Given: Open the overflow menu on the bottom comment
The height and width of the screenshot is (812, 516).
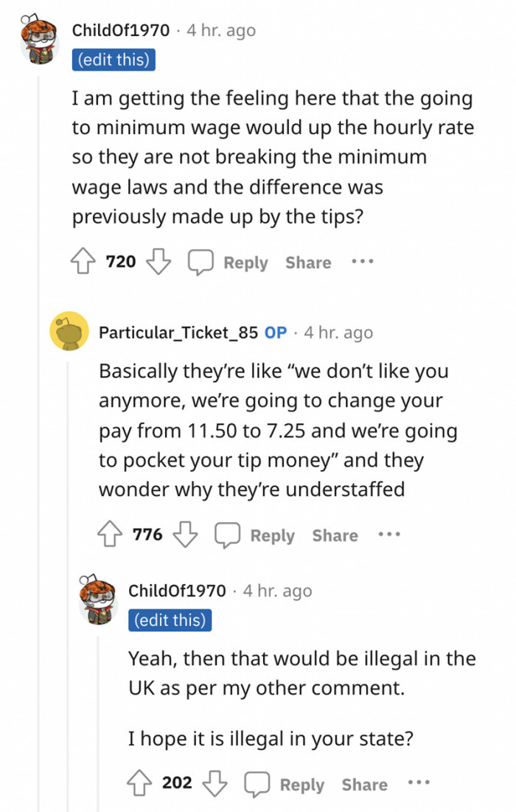Looking at the screenshot, I should [419, 783].
